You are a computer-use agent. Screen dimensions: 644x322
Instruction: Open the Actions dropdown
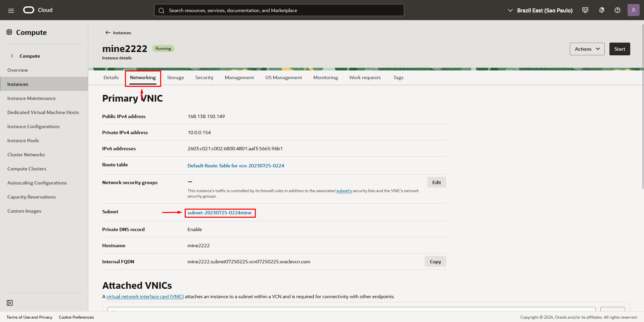point(587,49)
